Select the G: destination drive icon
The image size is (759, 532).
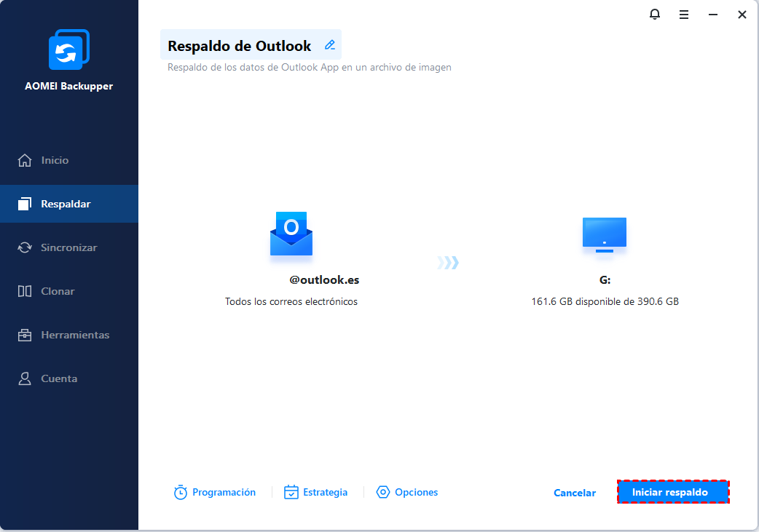tap(605, 234)
